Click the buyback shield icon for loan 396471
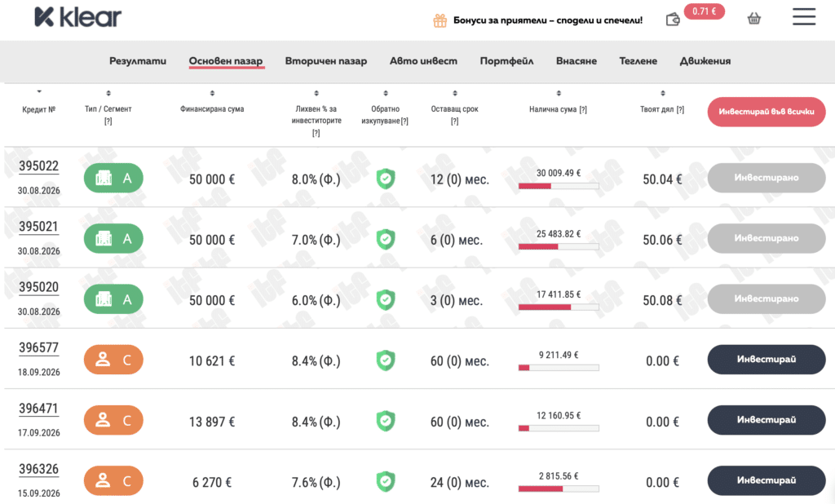Viewport: 835px width, 504px height. (x=386, y=421)
